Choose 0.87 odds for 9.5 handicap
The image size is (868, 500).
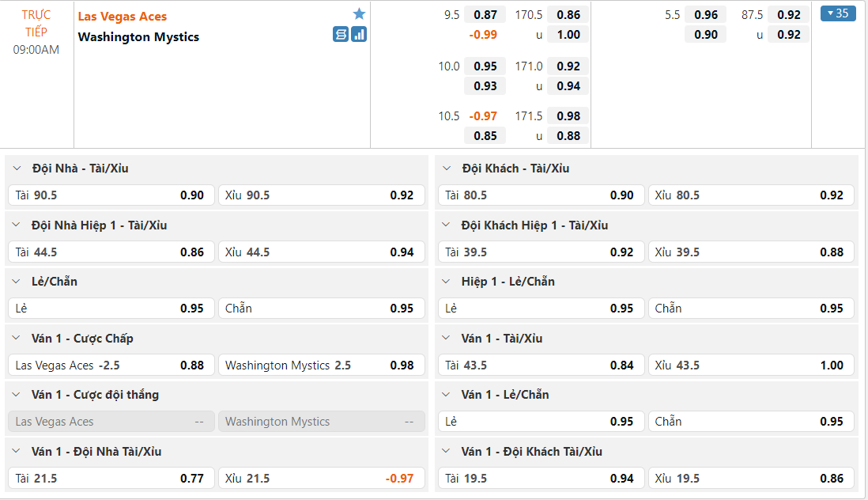tap(485, 15)
